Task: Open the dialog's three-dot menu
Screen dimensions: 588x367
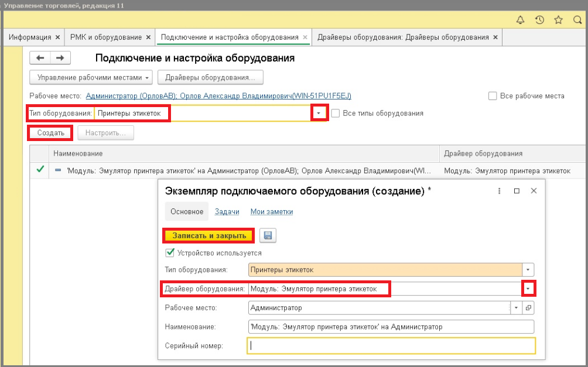Action: (499, 191)
